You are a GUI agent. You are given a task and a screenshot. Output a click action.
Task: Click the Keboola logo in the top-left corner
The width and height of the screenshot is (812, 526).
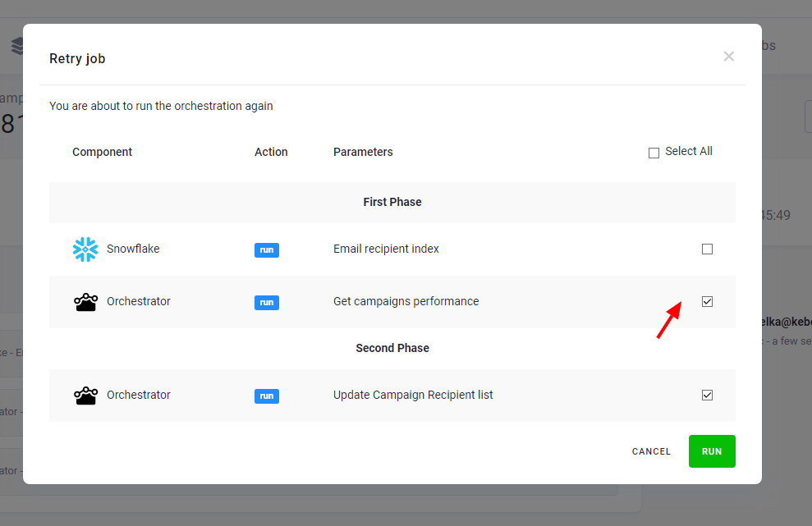(x=16, y=45)
